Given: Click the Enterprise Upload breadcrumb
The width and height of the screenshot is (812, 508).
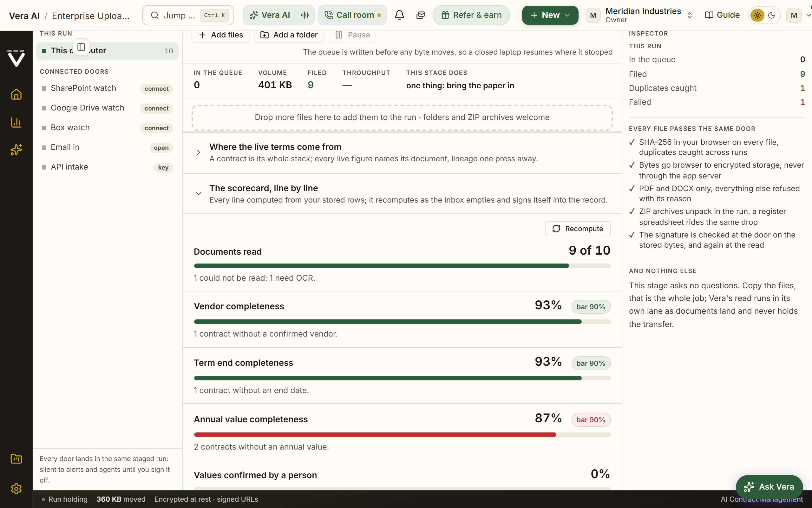Looking at the screenshot, I should [x=91, y=16].
